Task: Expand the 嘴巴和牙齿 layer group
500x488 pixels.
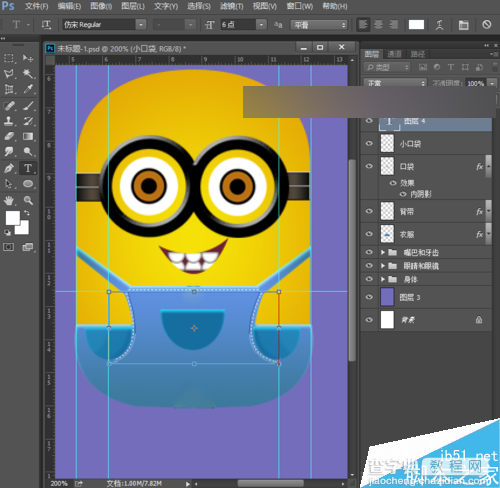Action: (383, 252)
